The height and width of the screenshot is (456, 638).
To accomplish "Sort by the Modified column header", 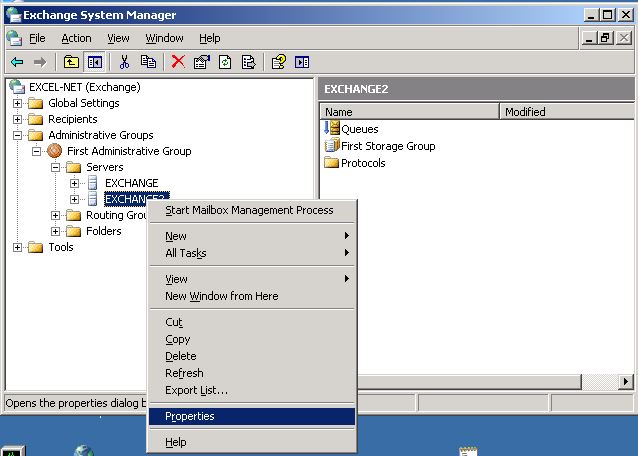I will pyautogui.click(x=567, y=111).
